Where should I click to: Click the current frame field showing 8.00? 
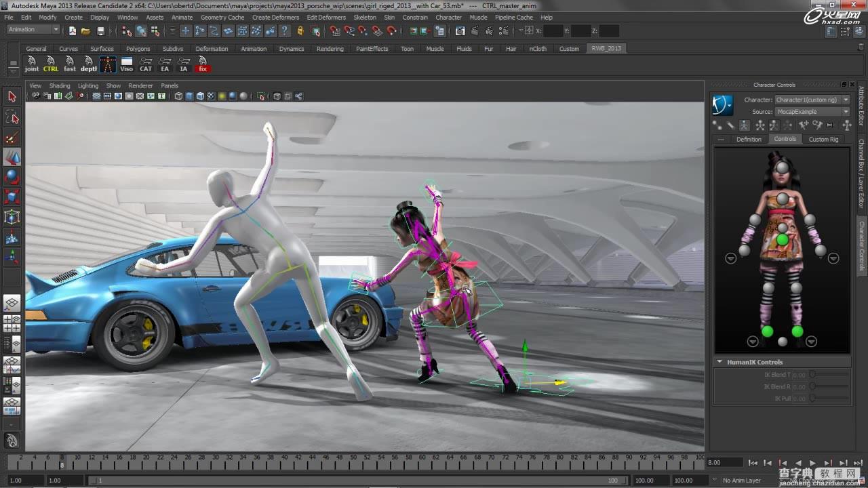coord(724,463)
